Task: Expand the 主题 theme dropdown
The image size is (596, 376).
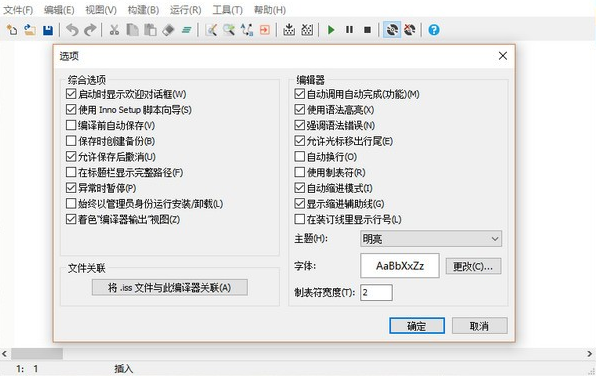Action: pyautogui.click(x=431, y=239)
